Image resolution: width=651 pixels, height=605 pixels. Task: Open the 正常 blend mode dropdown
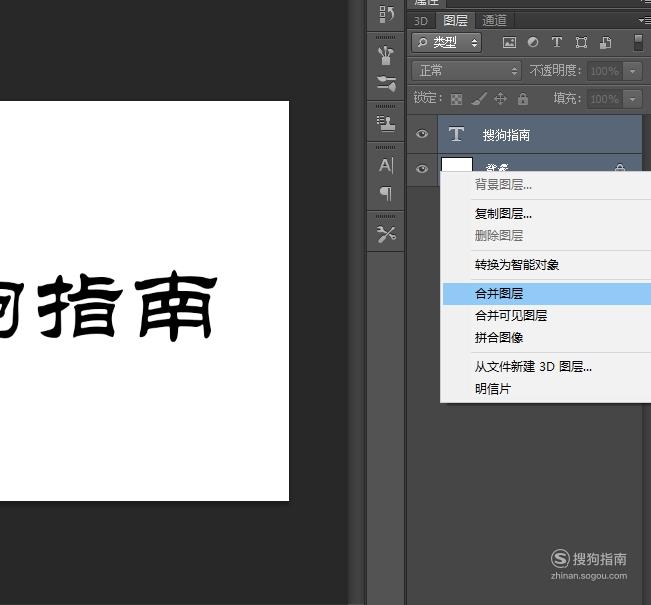click(466, 71)
